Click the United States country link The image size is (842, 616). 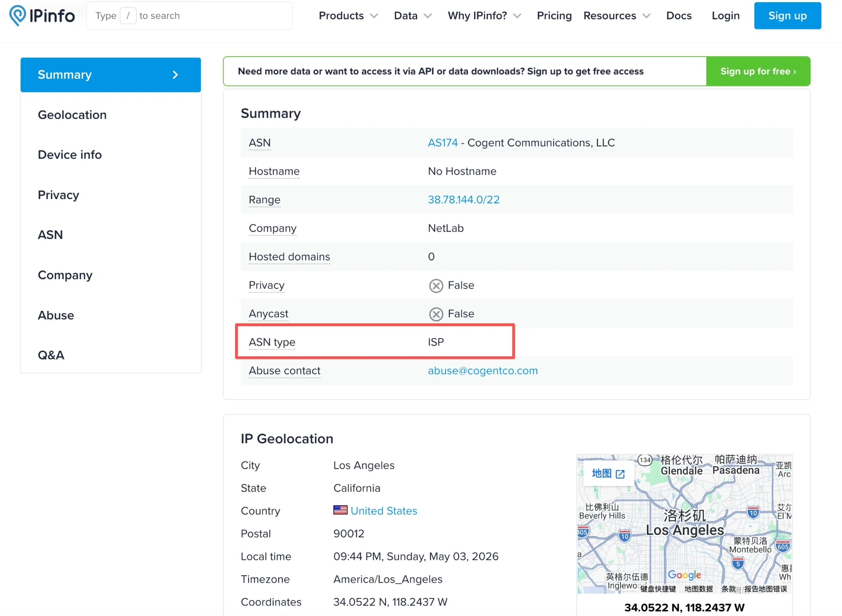point(384,511)
